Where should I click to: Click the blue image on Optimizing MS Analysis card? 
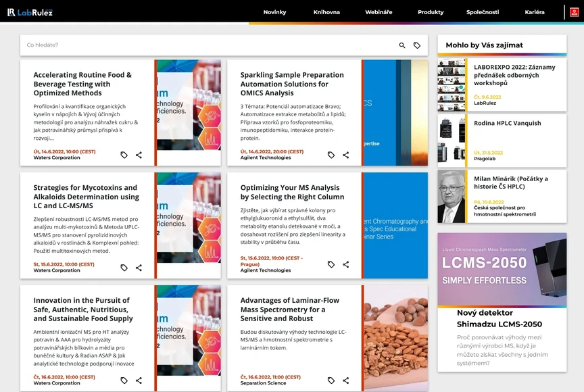(x=395, y=225)
